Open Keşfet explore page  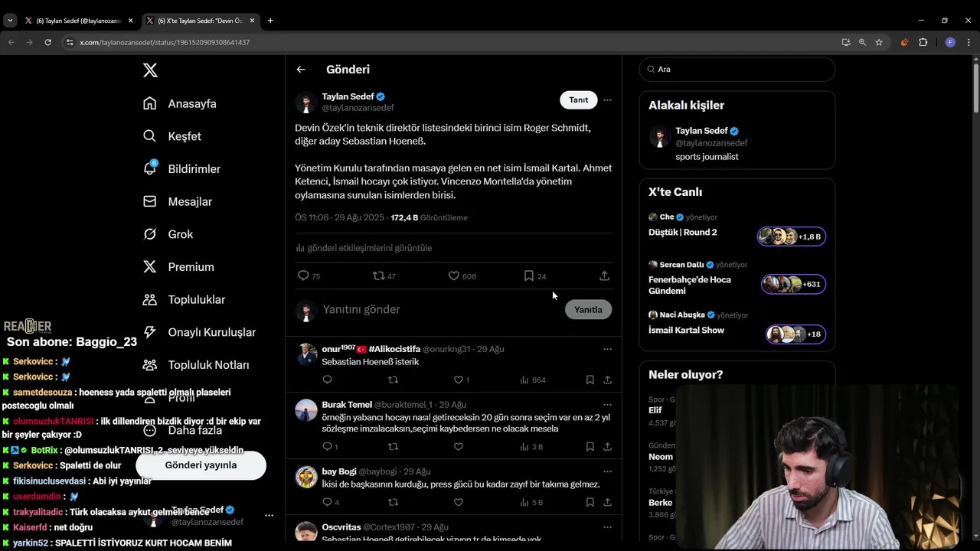(x=172, y=136)
